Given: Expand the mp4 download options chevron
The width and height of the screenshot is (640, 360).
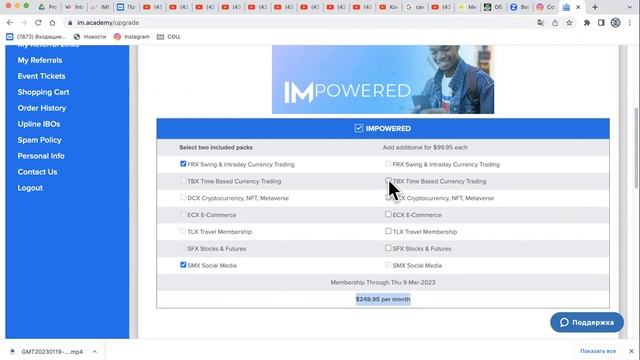Looking at the screenshot, I should [95, 351].
